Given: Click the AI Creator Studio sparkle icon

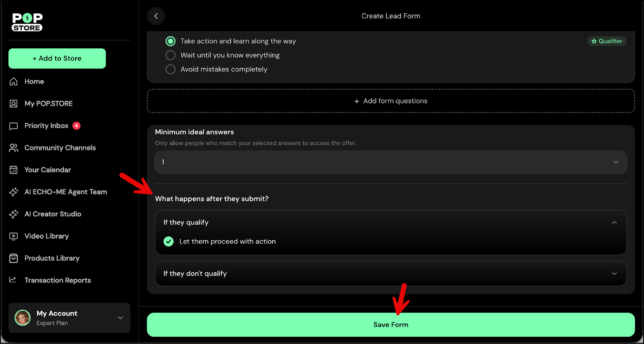Looking at the screenshot, I should (x=14, y=214).
